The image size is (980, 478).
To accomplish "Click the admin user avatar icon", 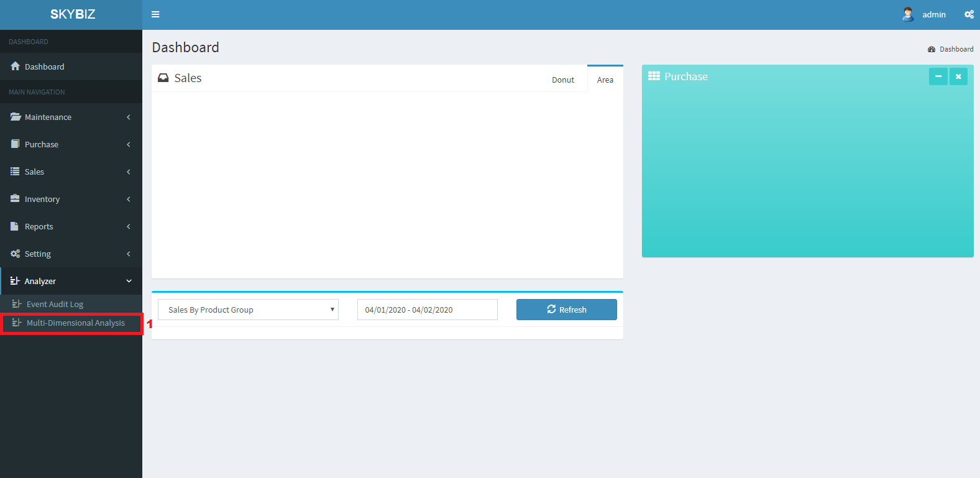I will (908, 14).
